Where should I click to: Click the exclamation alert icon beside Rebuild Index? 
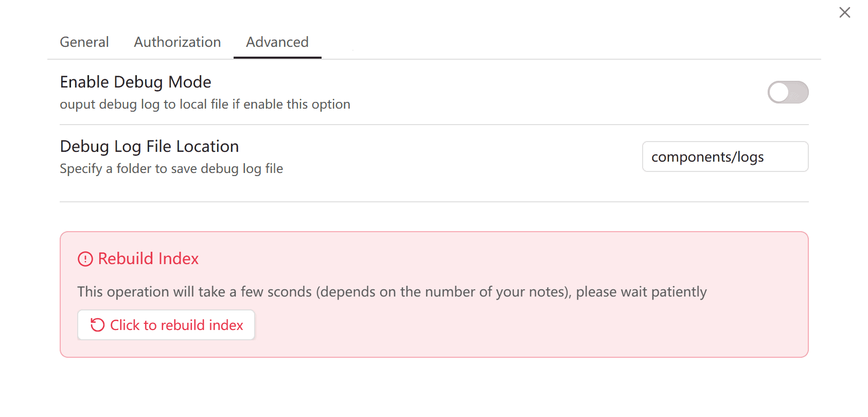click(x=85, y=259)
